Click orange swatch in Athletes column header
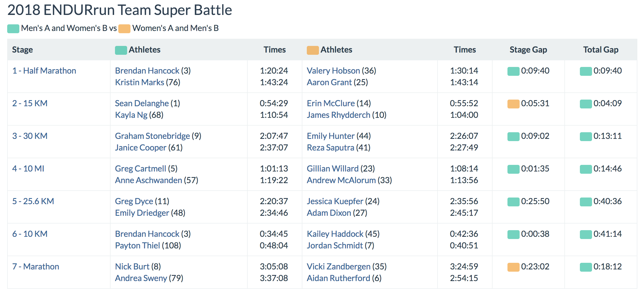644x296 pixels. point(313,50)
